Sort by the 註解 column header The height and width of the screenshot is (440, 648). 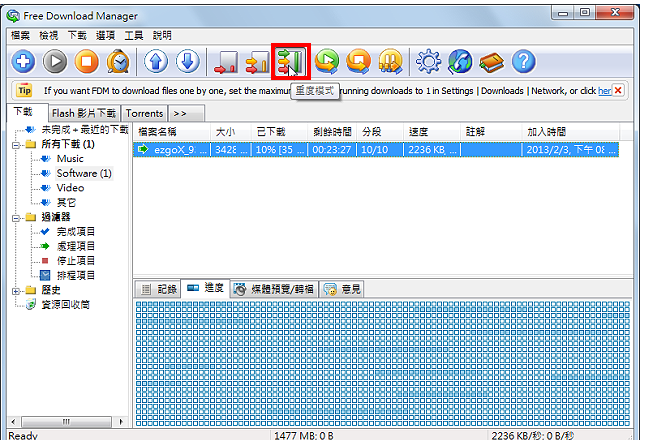pos(491,132)
